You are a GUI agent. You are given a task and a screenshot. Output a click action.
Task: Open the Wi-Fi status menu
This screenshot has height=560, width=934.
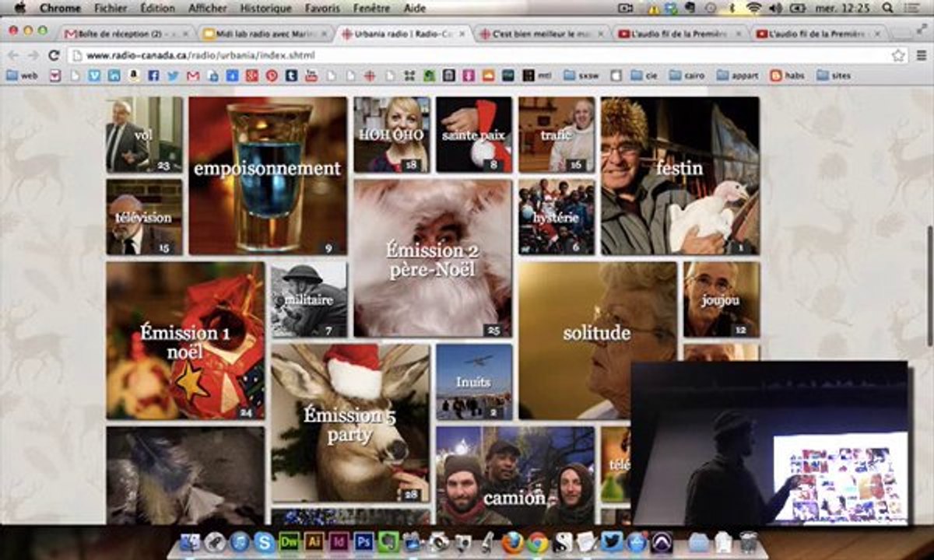753,8
